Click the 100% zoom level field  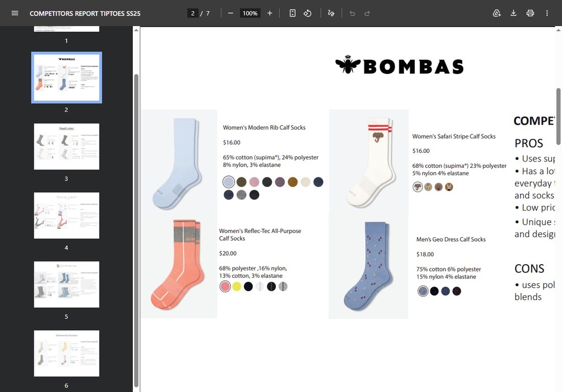pyautogui.click(x=250, y=13)
